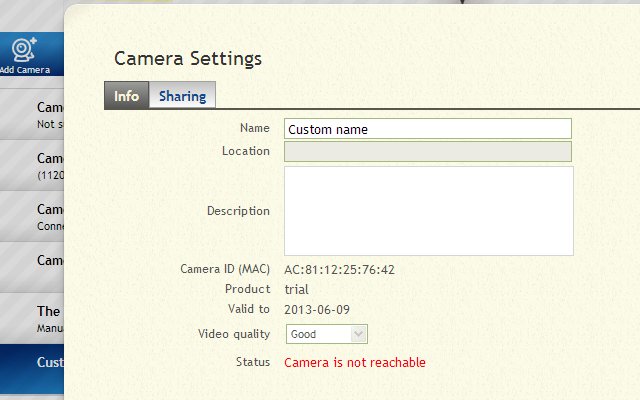Click the Product value trial
Screen dimensions: 640x400
[296, 289]
